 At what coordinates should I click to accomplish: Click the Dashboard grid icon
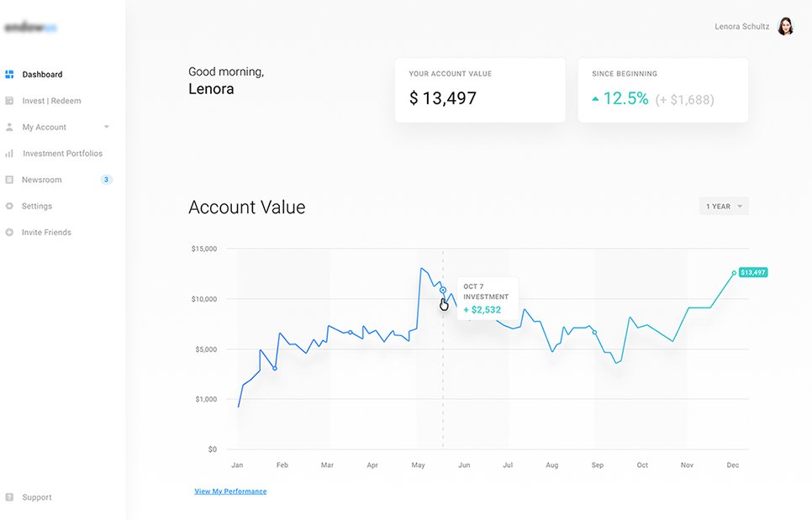[x=9, y=75]
